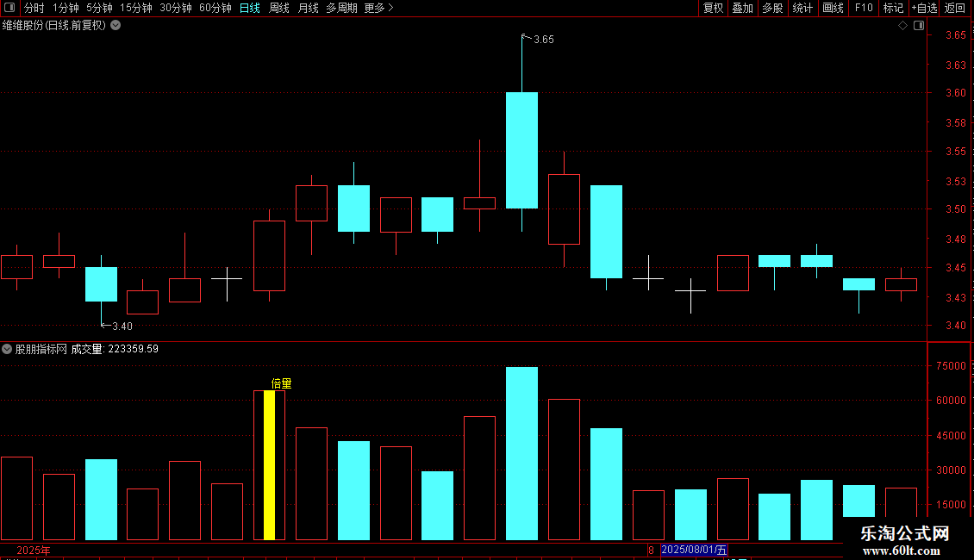Click the tallest cyan volume bar
974x560 pixels.
coord(521,453)
